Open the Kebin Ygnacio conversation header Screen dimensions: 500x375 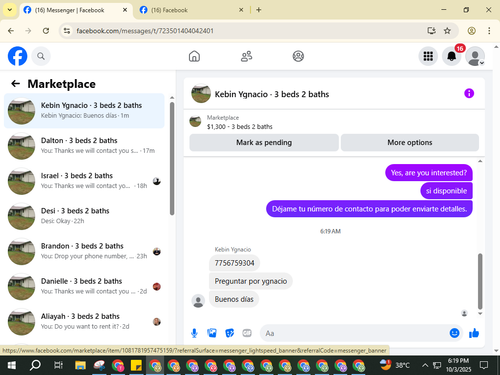click(272, 94)
